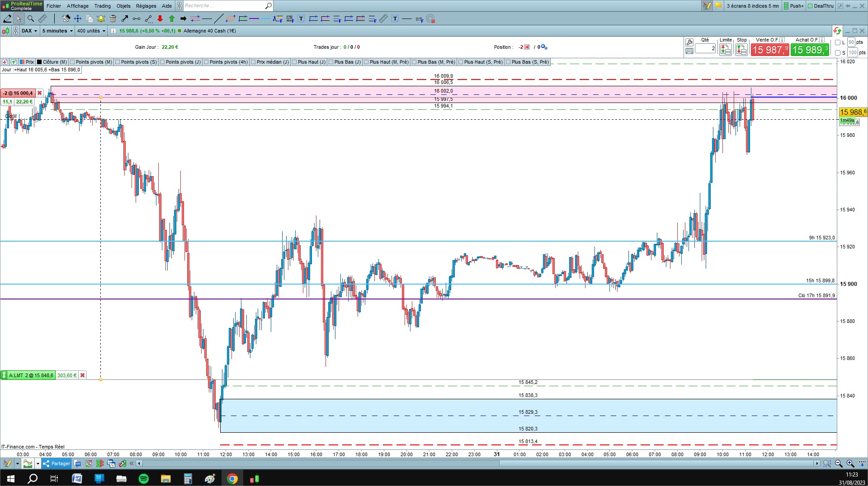Screen dimensions: 868x486
Task: Click the trash bin delete objects icon
Action: click(x=113, y=19)
